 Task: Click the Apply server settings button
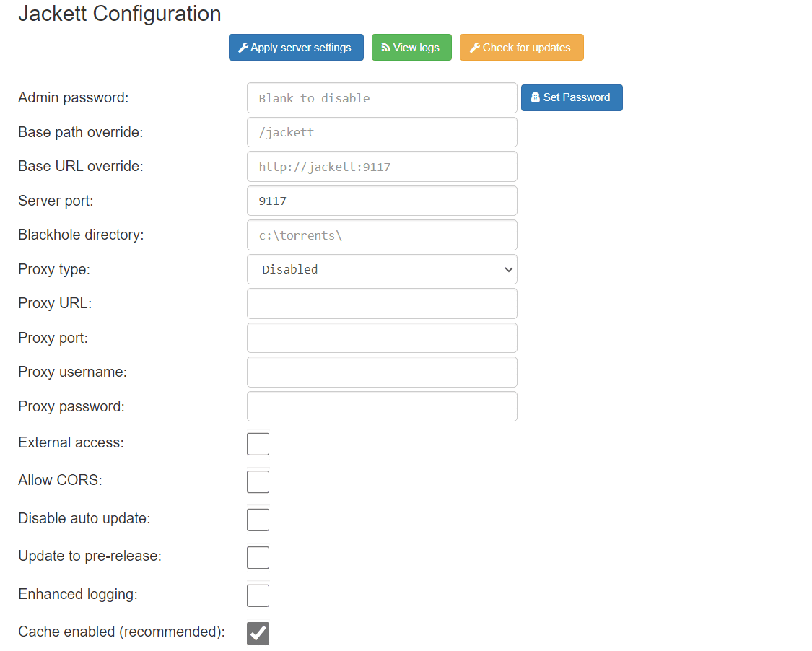pos(296,48)
